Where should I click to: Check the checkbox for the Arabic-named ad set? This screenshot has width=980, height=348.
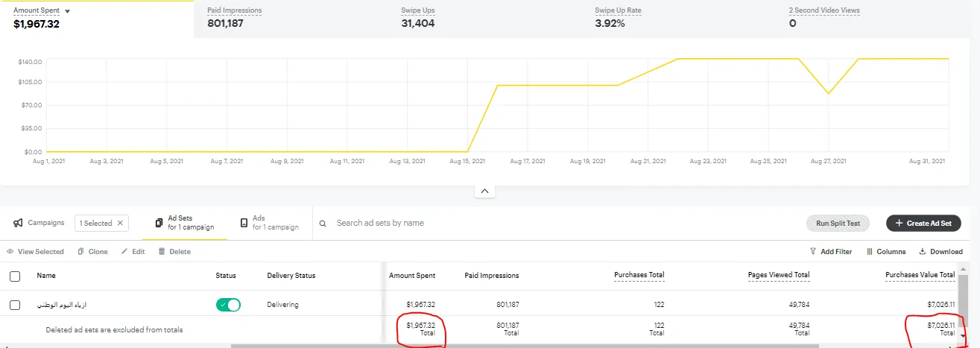15,305
